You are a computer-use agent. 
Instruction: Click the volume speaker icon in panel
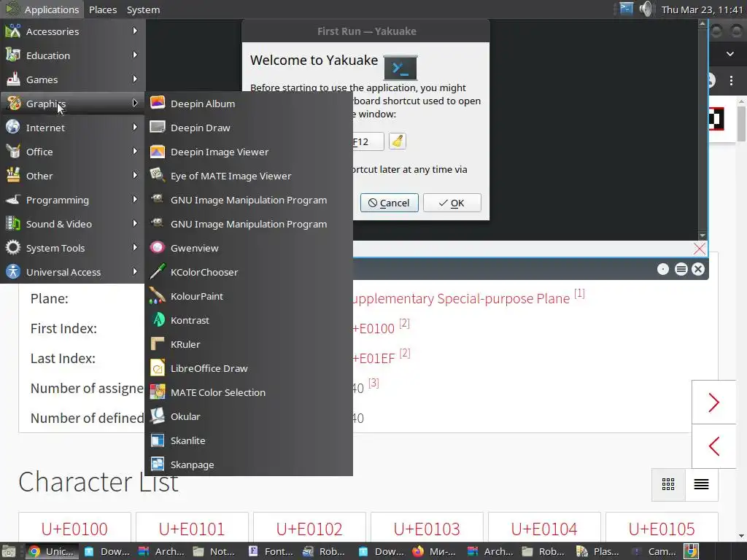point(646,9)
